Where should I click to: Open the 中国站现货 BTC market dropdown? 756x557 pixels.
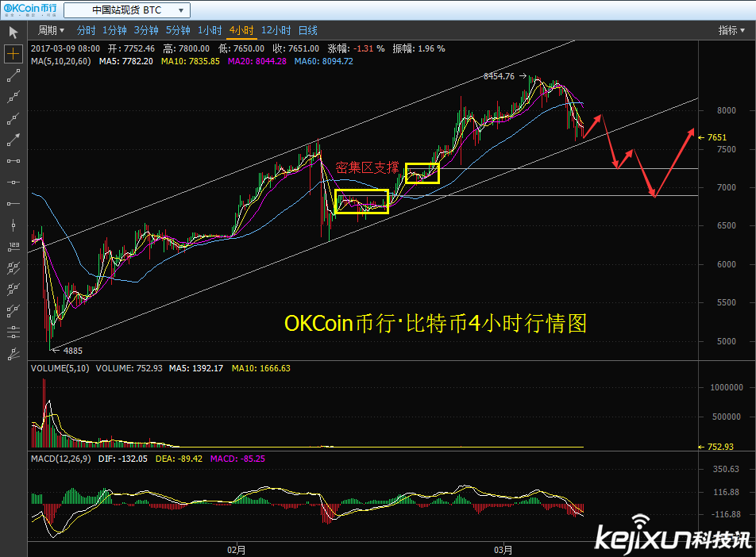click(127, 10)
